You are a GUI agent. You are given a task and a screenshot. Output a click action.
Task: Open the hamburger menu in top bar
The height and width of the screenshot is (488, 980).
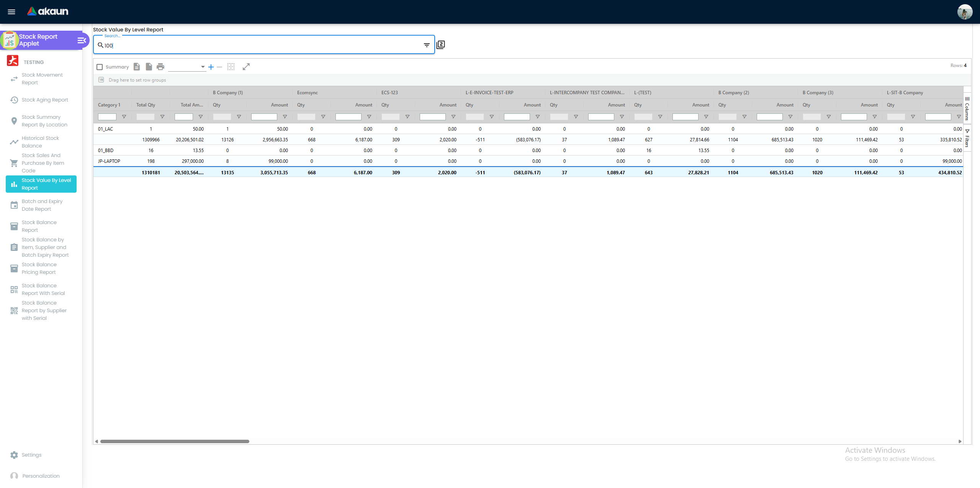[x=11, y=11]
